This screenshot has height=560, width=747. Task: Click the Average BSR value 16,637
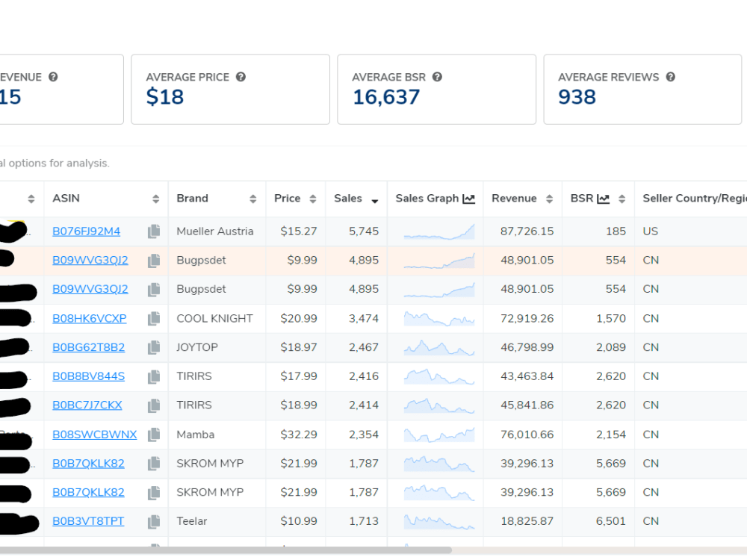point(386,97)
